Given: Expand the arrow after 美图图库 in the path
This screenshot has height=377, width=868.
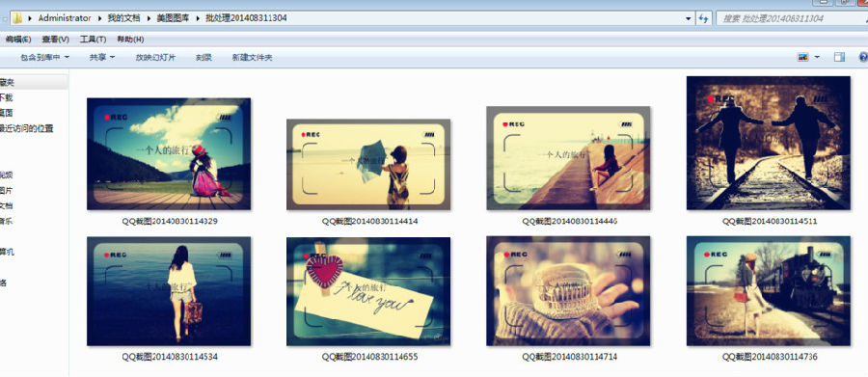Looking at the screenshot, I should (198, 18).
